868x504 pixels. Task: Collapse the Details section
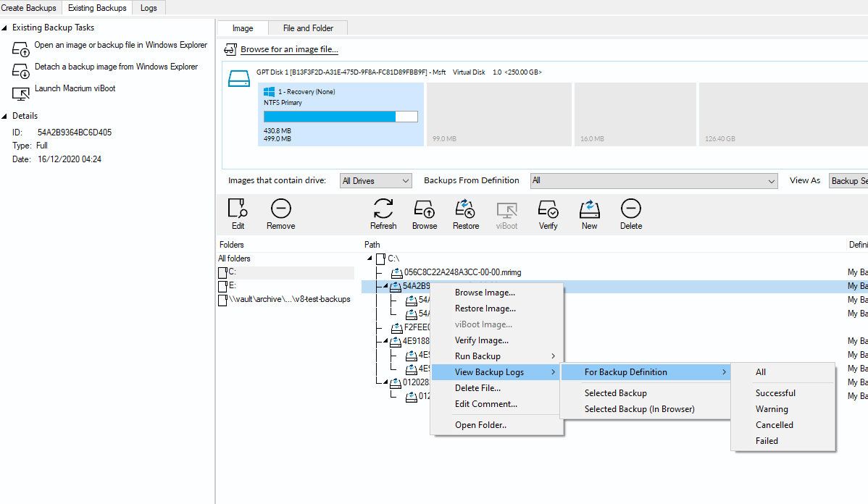(4, 116)
